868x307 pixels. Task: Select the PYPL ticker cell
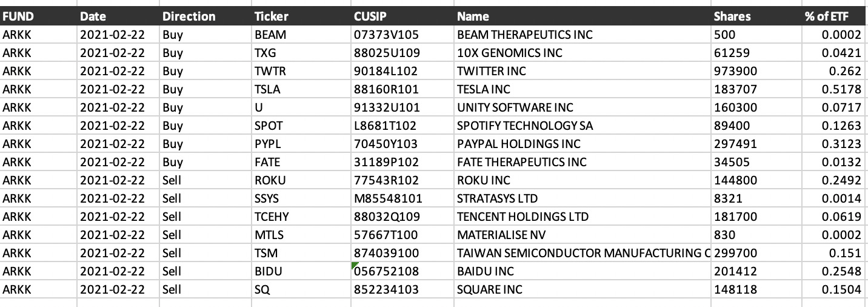[x=300, y=144]
